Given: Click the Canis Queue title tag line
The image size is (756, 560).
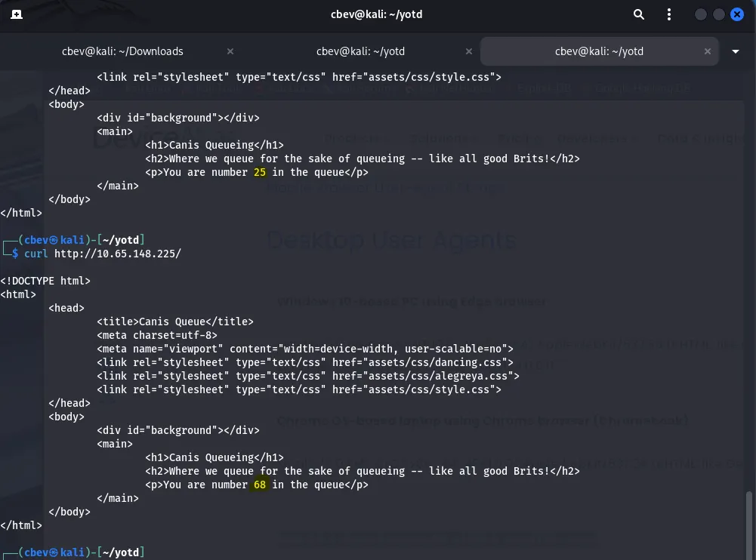Looking at the screenshot, I should [x=175, y=322].
